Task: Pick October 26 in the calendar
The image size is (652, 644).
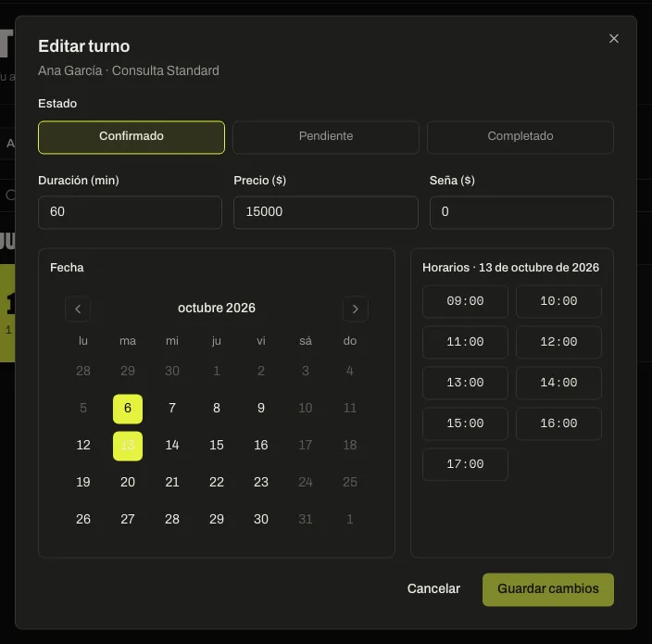Action: (x=83, y=520)
